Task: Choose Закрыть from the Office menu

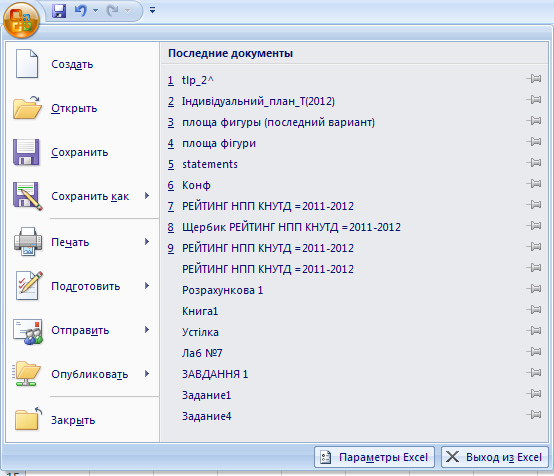Action: coord(82,420)
